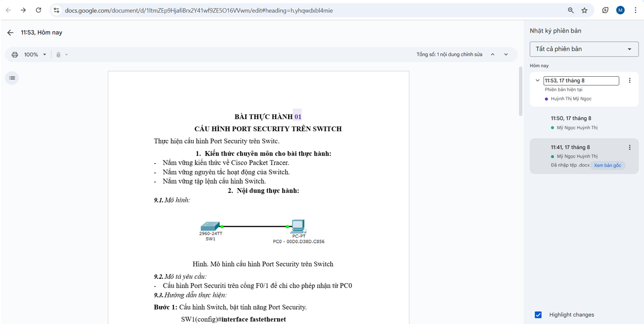Image resolution: width=644 pixels, height=324 pixels.
Task: Bookmark this page with the star icon
Action: [584, 10]
